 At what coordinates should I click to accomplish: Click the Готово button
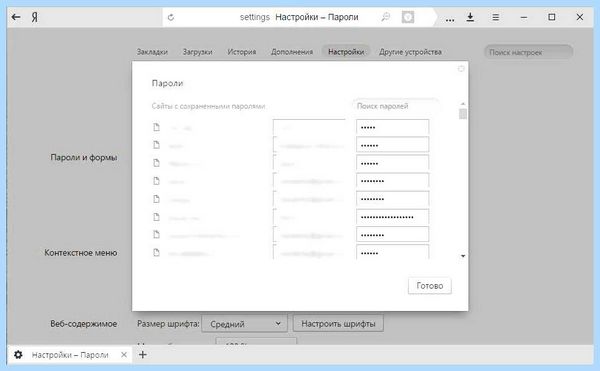pyautogui.click(x=430, y=286)
